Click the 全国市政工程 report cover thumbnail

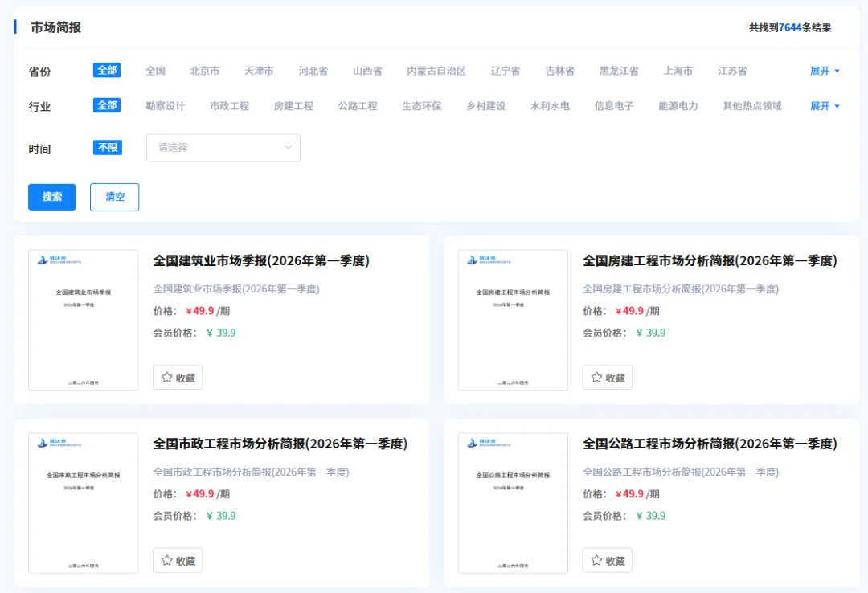[83, 502]
